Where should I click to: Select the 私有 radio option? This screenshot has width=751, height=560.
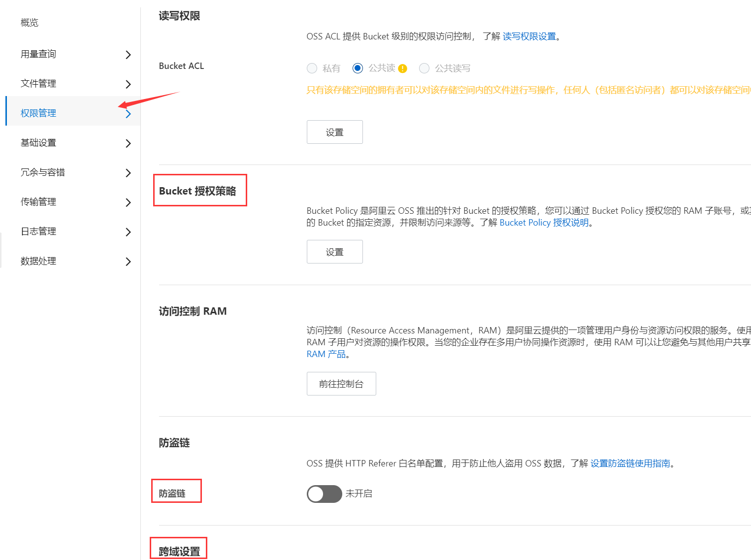[x=312, y=68]
